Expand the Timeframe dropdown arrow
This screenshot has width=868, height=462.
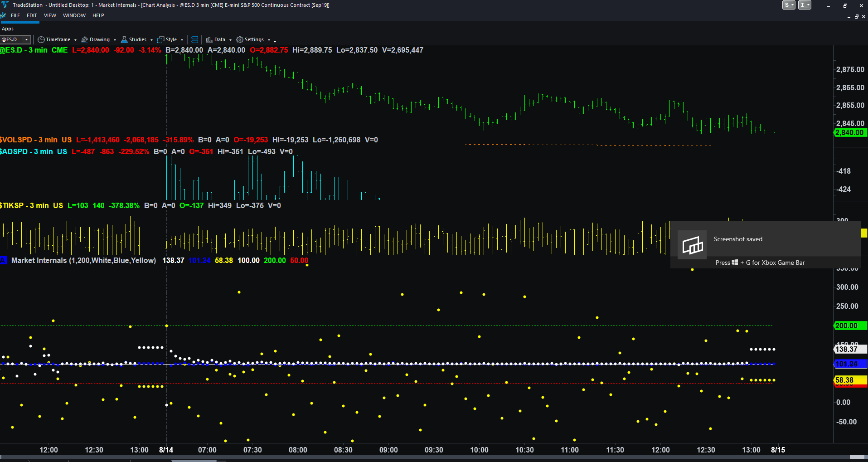[x=75, y=40]
